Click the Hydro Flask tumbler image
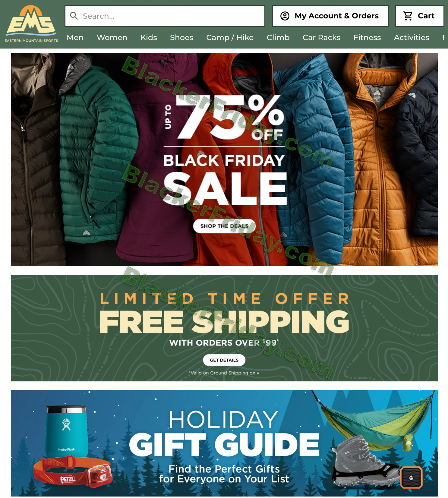Viewport: 448px width, 498px height. (x=67, y=432)
